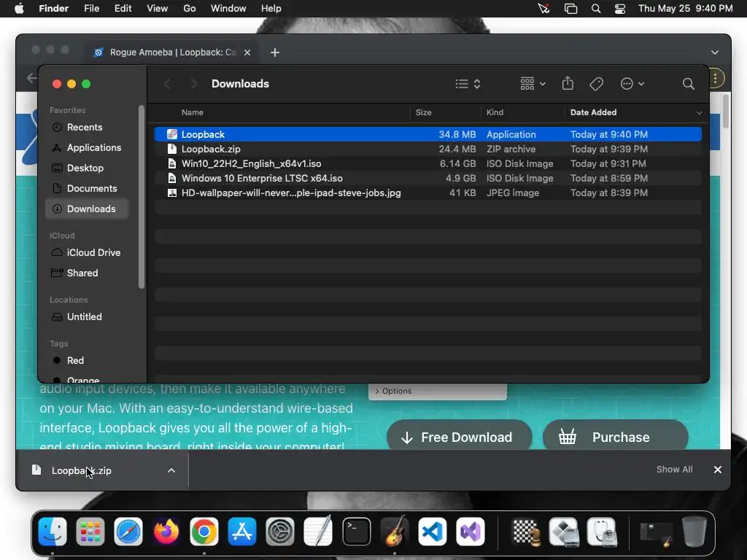Open Chrome three-dot menu
Screen dimensions: 747x560
(x=715, y=79)
